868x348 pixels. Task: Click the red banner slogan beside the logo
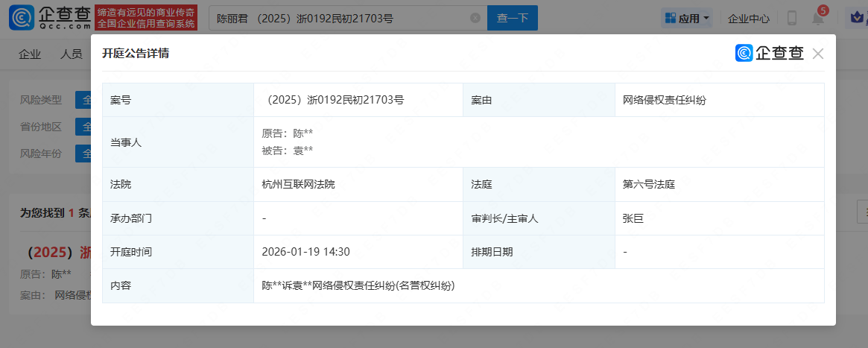coord(146,17)
